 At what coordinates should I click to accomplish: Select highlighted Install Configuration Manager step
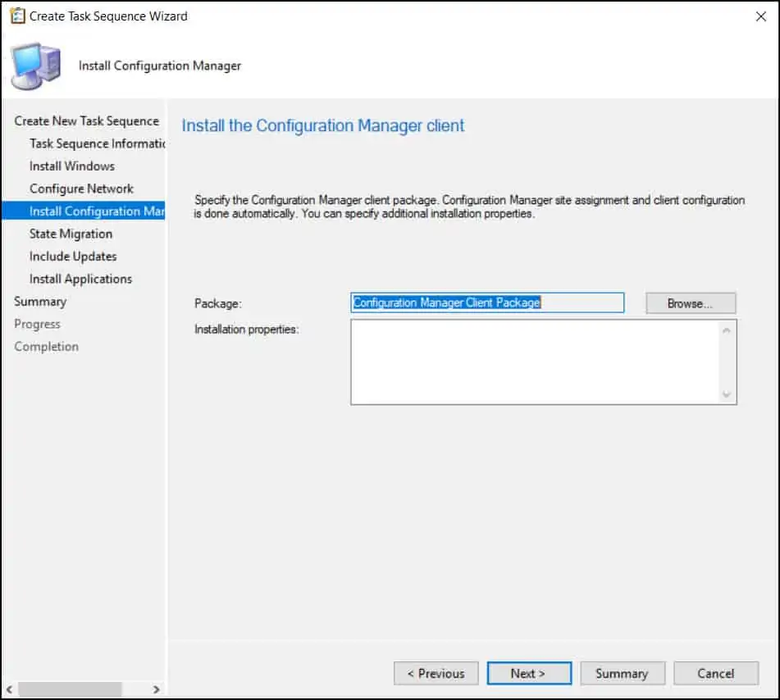tap(84, 211)
